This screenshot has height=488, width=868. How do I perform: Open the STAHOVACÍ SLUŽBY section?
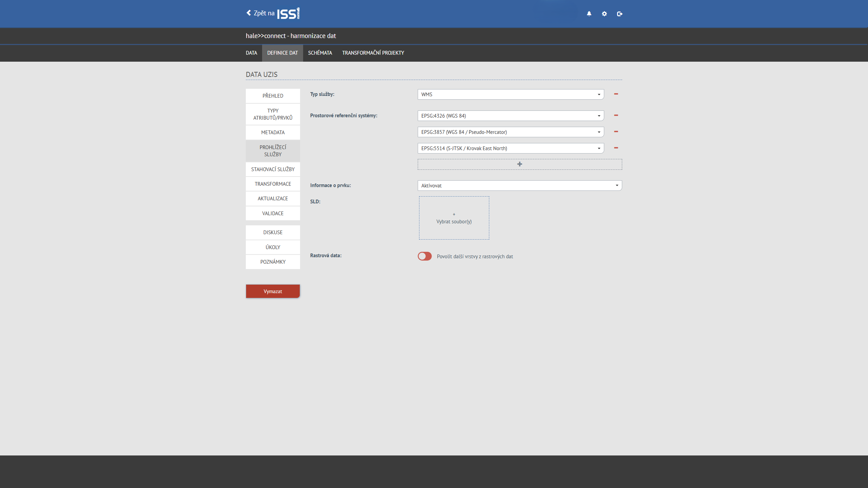point(273,169)
